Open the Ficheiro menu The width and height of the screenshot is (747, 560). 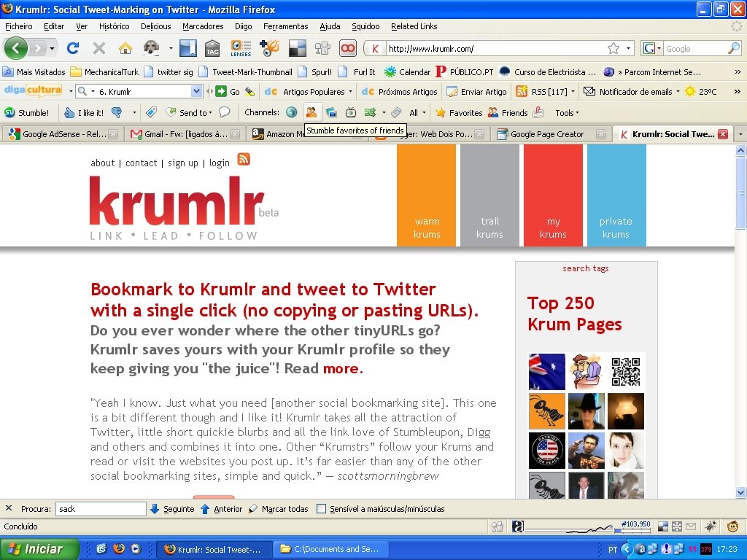coord(18,26)
